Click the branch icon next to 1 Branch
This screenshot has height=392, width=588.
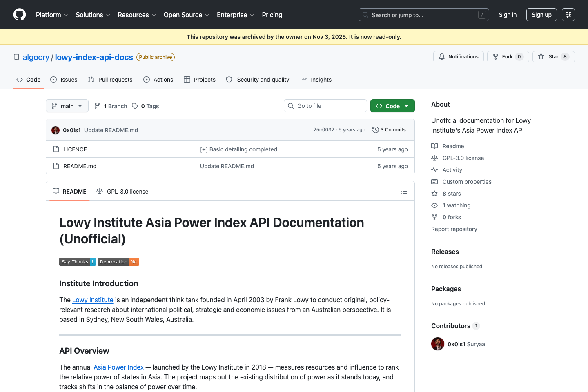click(x=97, y=105)
